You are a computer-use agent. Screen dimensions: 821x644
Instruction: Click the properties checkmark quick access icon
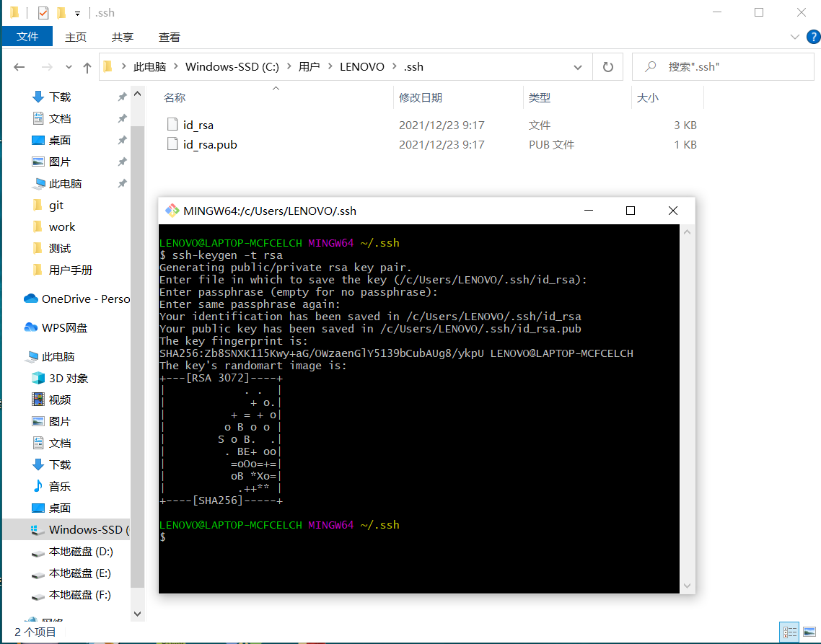coord(43,12)
